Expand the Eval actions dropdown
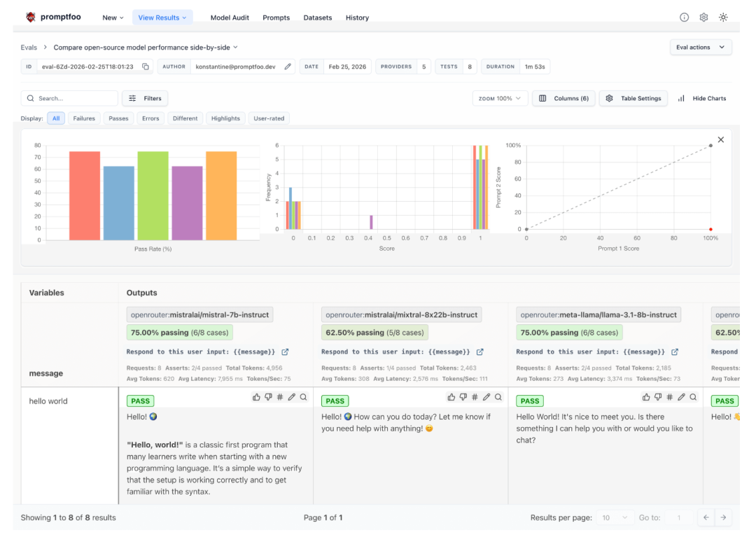Viewport: 756px width, 542px height. click(x=701, y=47)
